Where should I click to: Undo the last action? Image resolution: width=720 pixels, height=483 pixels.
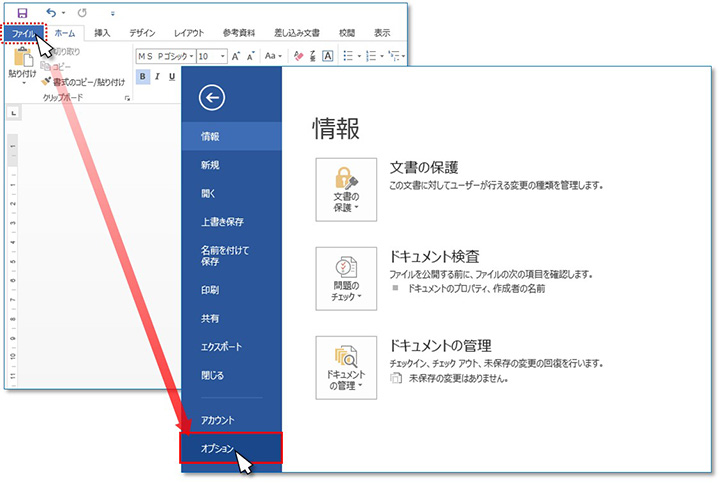click(51, 13)
